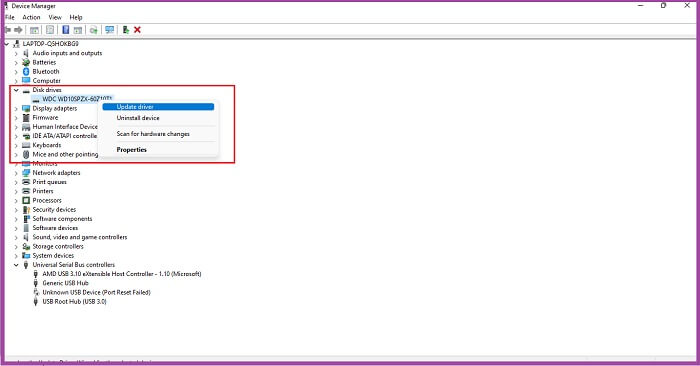
Task: Select the Computer category label
Action: tap(46, 81)
